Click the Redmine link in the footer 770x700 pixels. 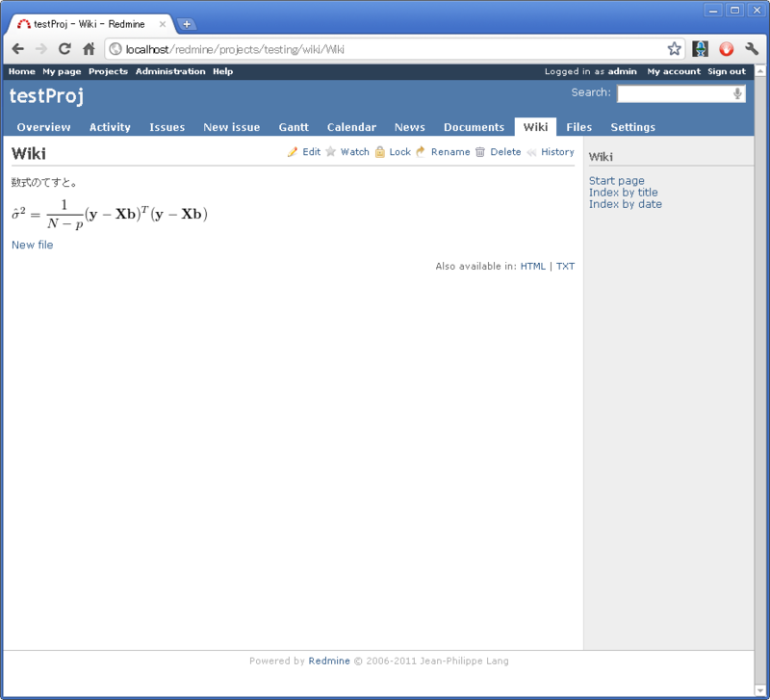(x=329, y=661)
